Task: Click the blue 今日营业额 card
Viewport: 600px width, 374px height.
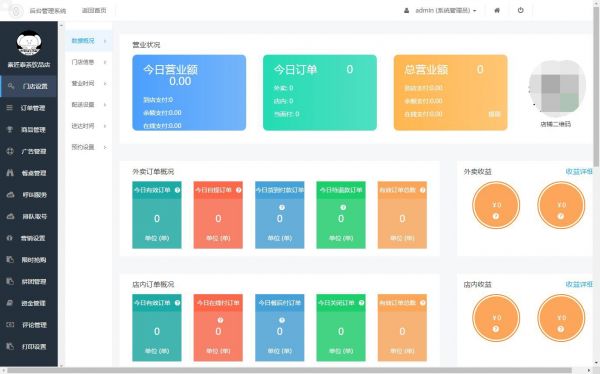Action: (189, 93)
